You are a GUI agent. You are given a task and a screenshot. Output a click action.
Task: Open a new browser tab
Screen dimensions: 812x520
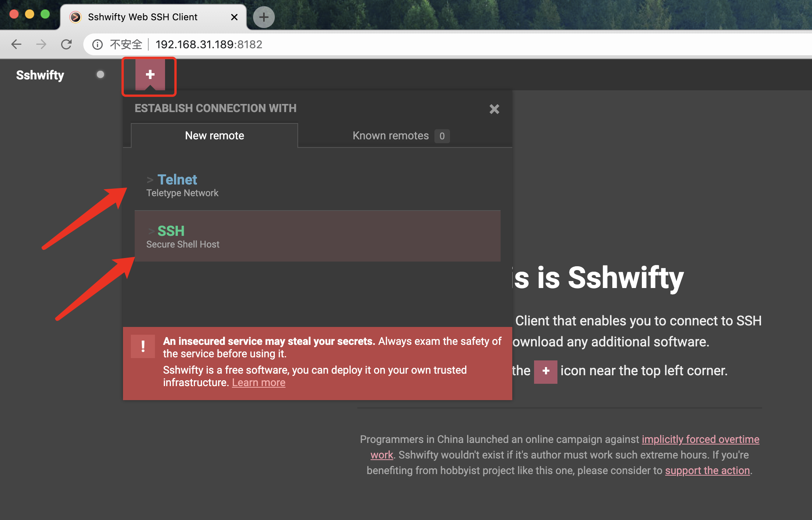[x=264, y=17]
